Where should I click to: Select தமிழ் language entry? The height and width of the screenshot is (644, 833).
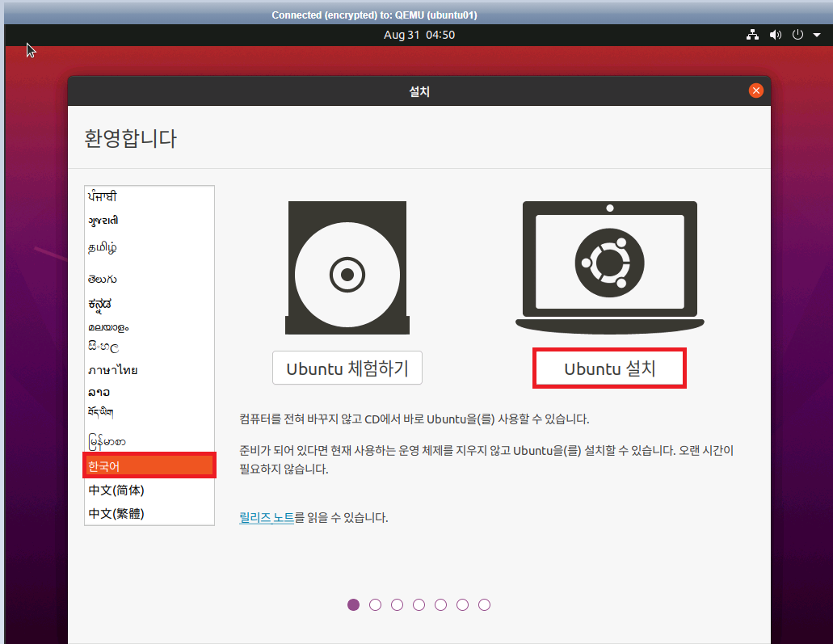pos(149,247)
